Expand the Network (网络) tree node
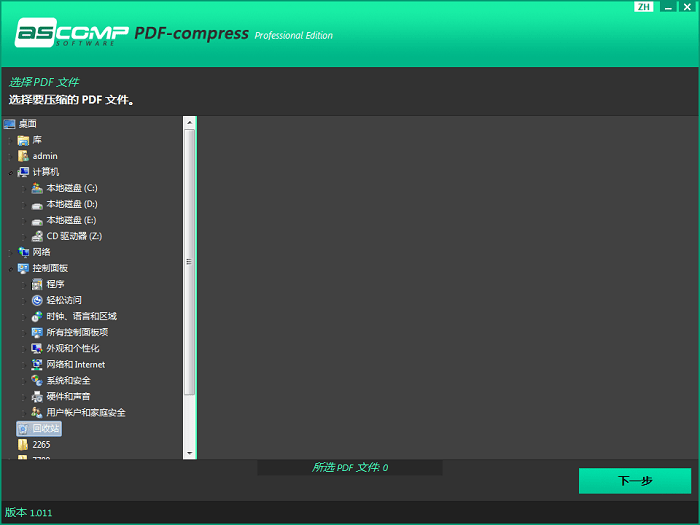700x525 pixels. tap(10, 253)
